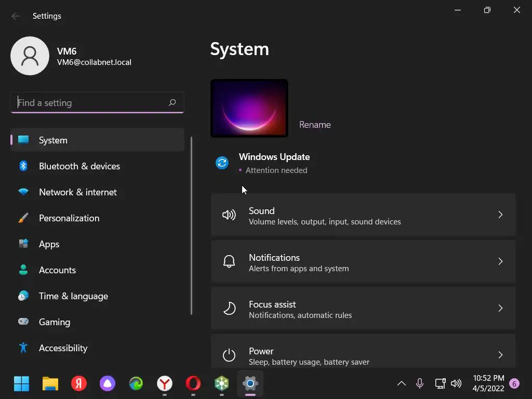Click the System monitor icon in sidebar
The height and width of the screenshot is (399, 532).
(x=23, y=140)
